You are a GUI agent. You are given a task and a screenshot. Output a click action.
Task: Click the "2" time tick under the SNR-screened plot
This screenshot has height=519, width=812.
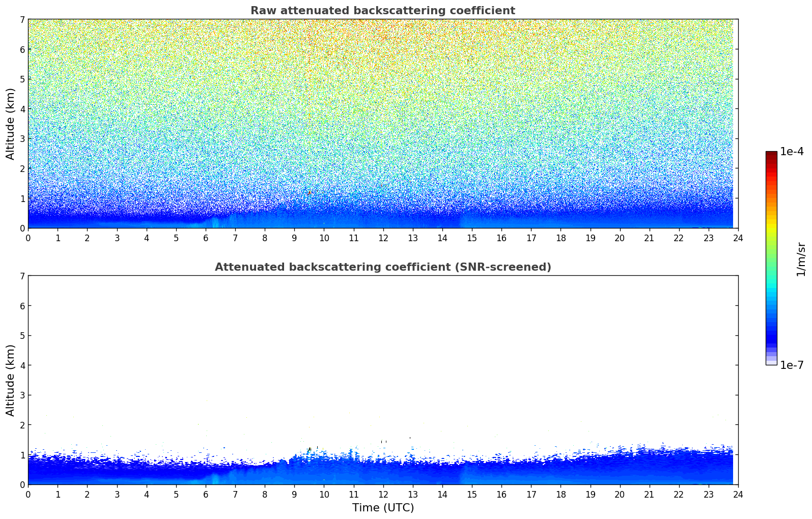click(x=87, y=494)
